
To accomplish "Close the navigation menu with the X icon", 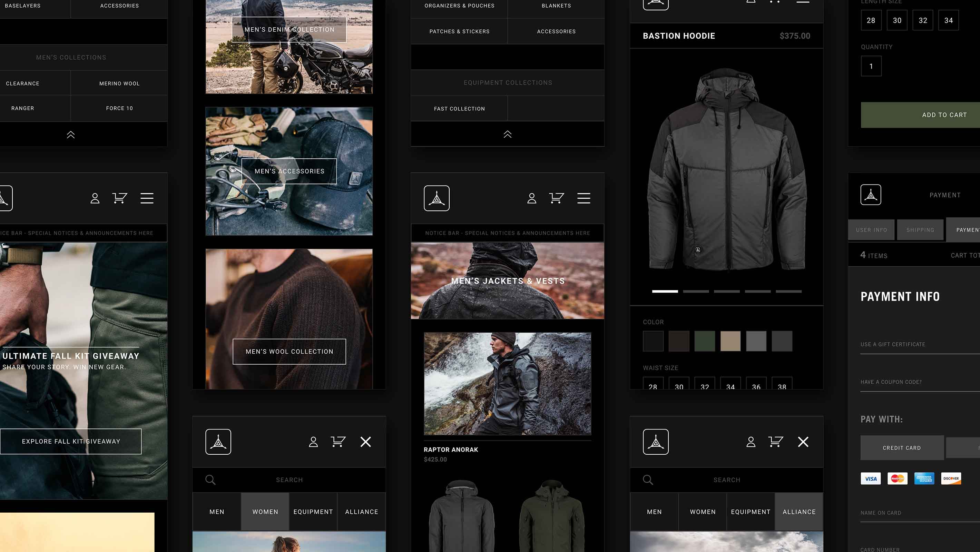I will (365, 442).
